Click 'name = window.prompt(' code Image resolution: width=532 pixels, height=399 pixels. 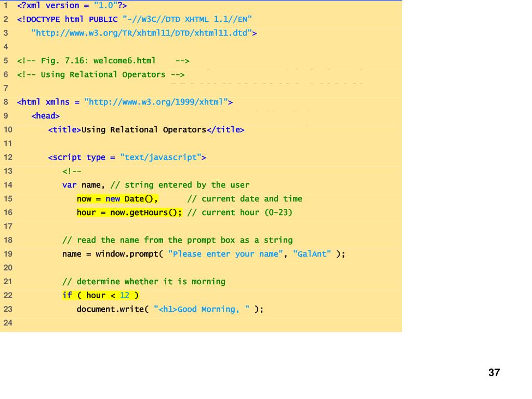[x=113, y=254]
